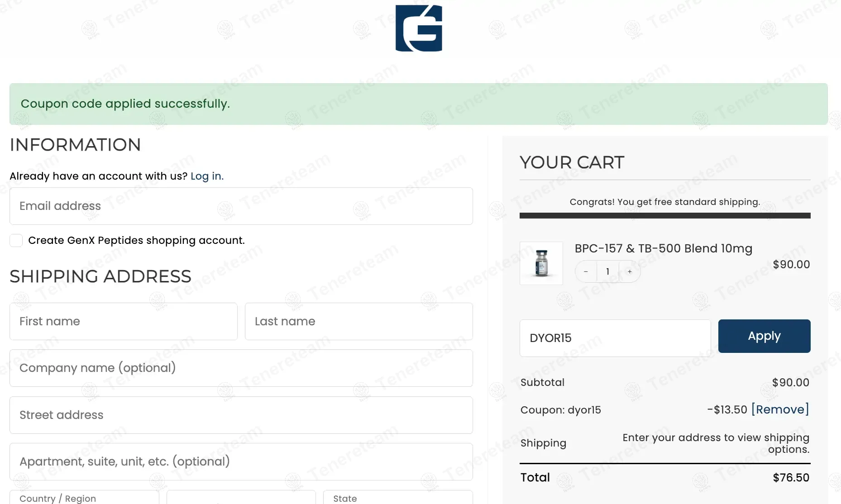The width and height of the screenshot is (841, 504).
Task: Click the quantity number field
Action: [607, 271]
